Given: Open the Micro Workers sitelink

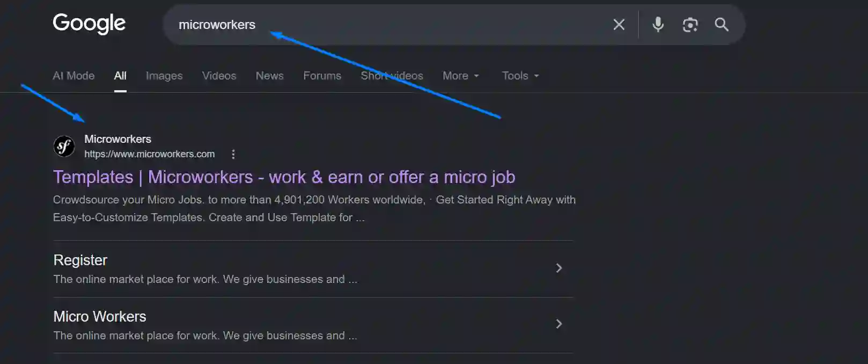Looking at the screenshot, I should pos(100,317).
